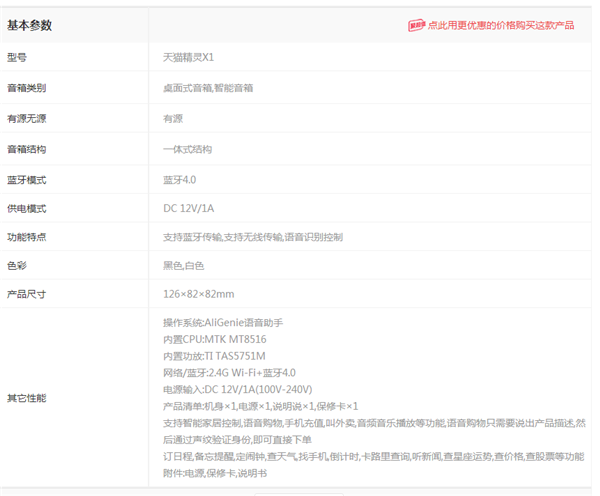Click the 型号 row label
This screenshot has height=496, width=600.
coord(17,57)
